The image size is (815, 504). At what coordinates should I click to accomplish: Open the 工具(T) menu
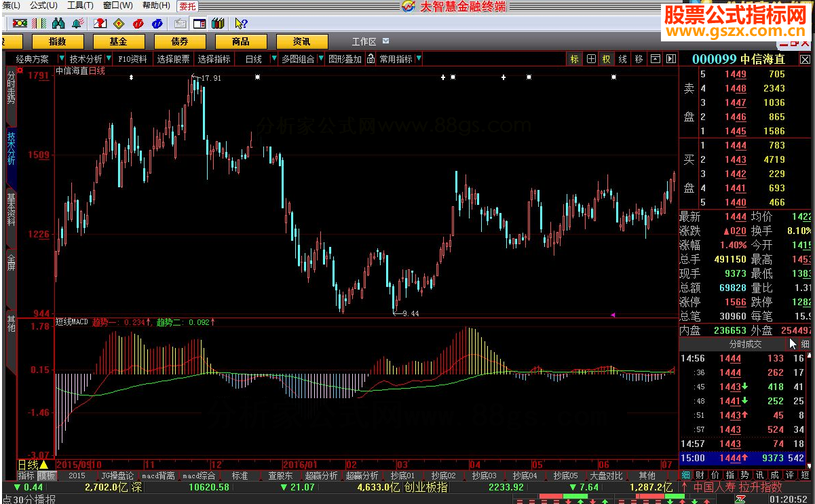(x=79, y=5)
